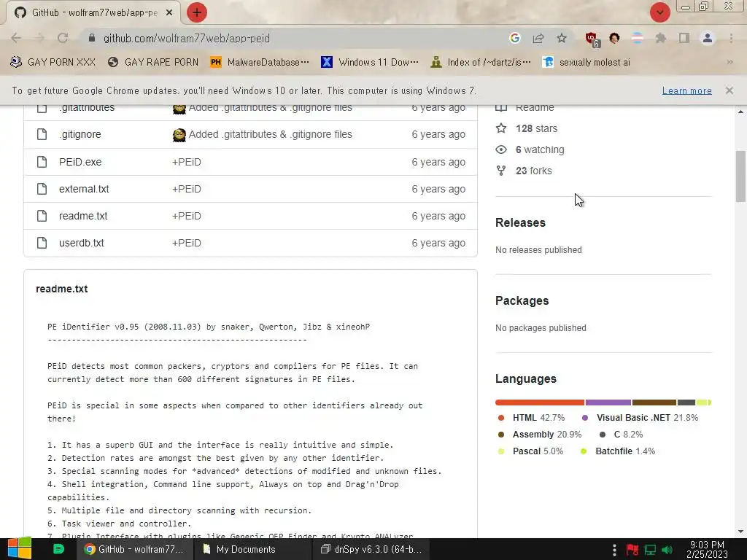Screen dimensions: 747x560
Task: Close the GitHub browser tab
Action: pos(169,12)
